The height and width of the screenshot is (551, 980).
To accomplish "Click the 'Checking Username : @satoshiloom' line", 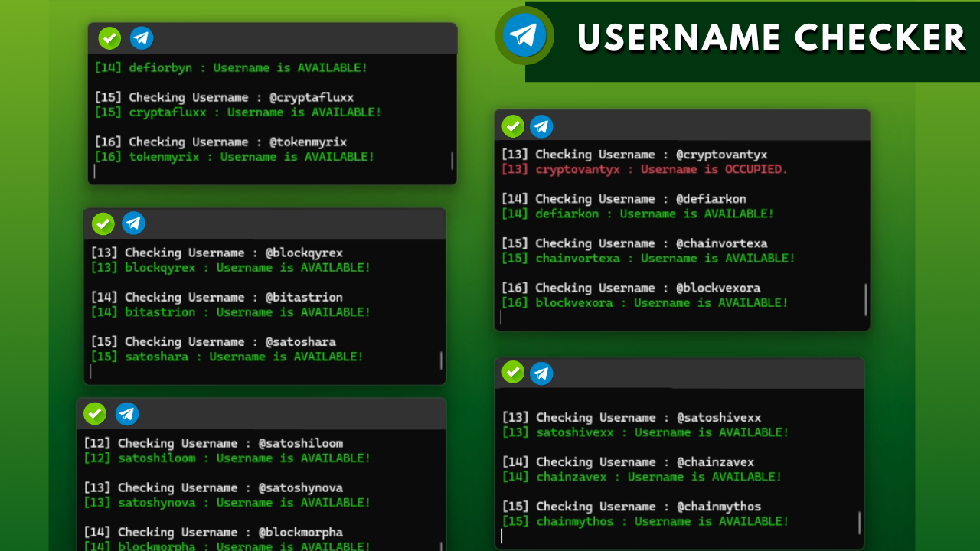I will point(214,443).
